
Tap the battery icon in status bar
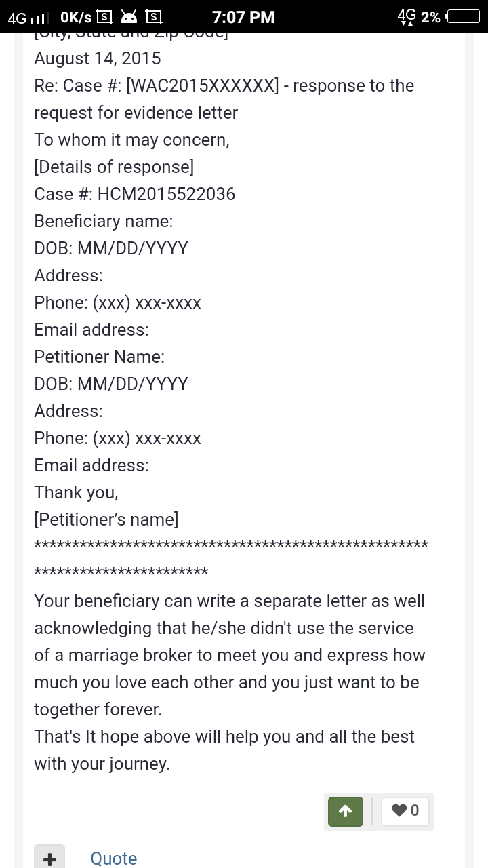tap(462, 16)
